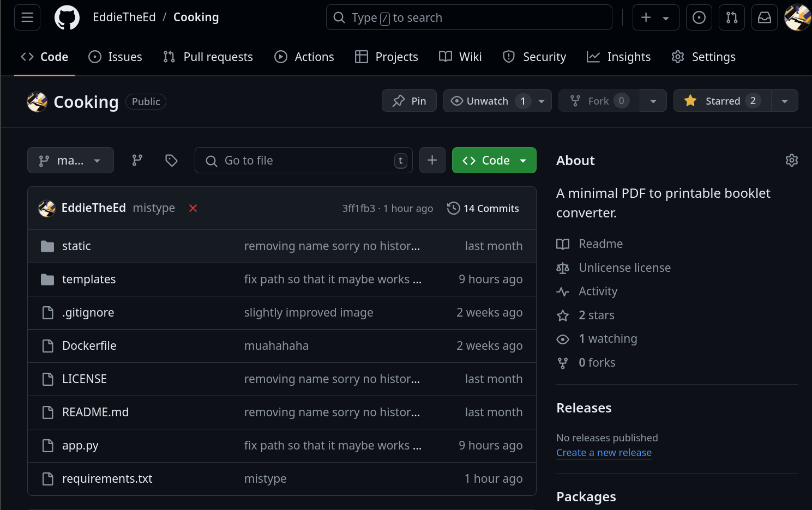Image resolution: width=812 pixels, height=510 pixels.
Task: View the 2 stars stargazers list
Action: click(x=585, y=315)
